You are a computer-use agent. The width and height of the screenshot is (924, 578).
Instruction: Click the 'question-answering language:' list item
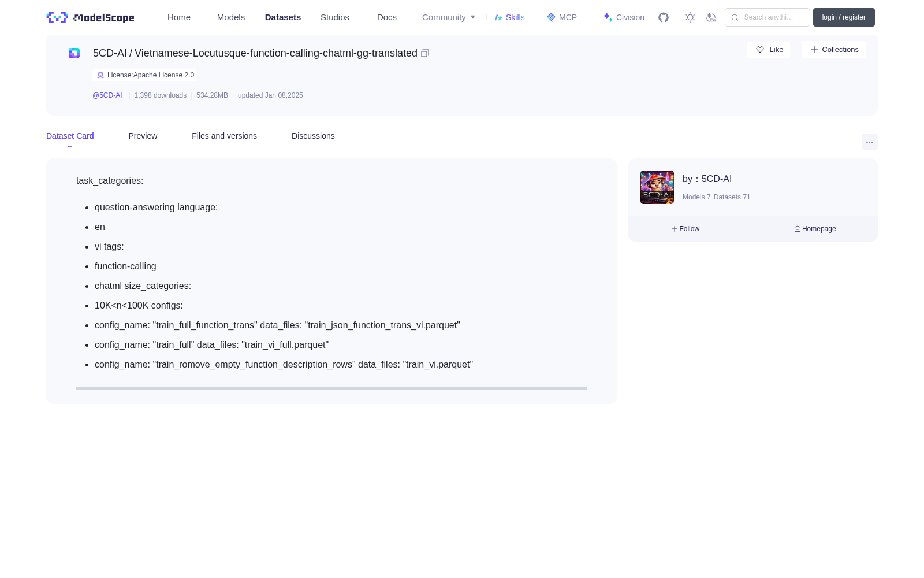(156, 208)
